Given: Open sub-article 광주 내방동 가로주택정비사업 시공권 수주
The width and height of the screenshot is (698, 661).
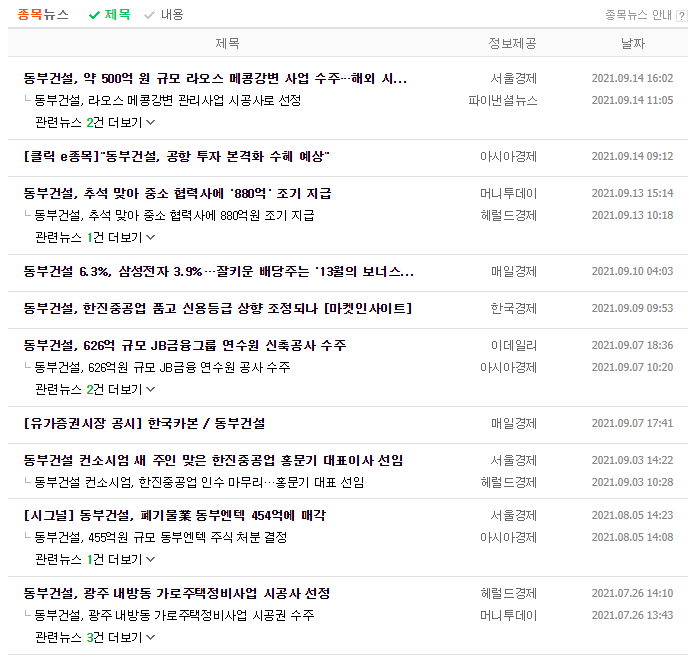Looking at the screenshot, I should click(x=174, y=615).
